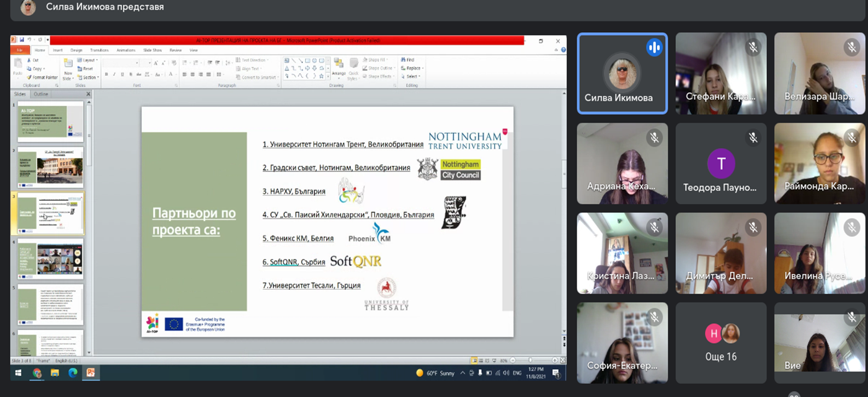Toggle Italic formatting in the Font group
This screenshot has width=868, height=397.
pos(114,74)
